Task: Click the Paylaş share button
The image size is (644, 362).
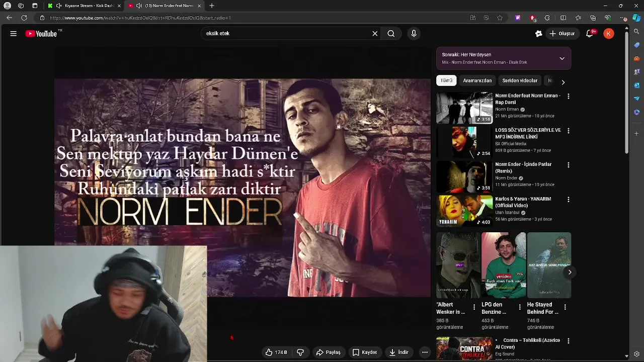Action: point(328,352)
